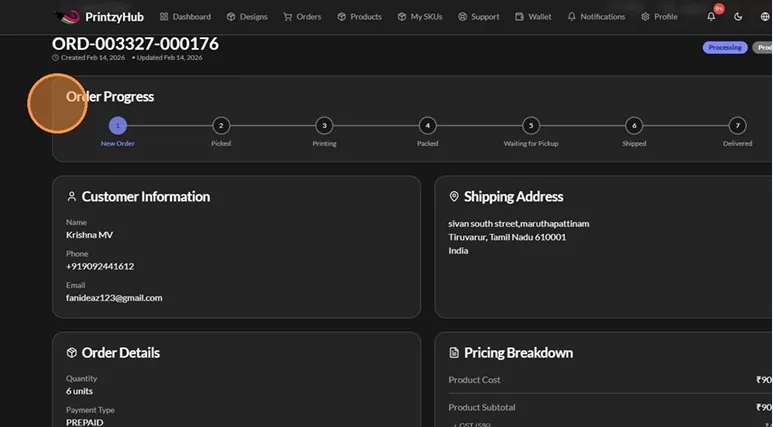Viewport: 773px width, 427px height.
Task: Select step 6 Shipped circle
Action: [x=634, y=126]
